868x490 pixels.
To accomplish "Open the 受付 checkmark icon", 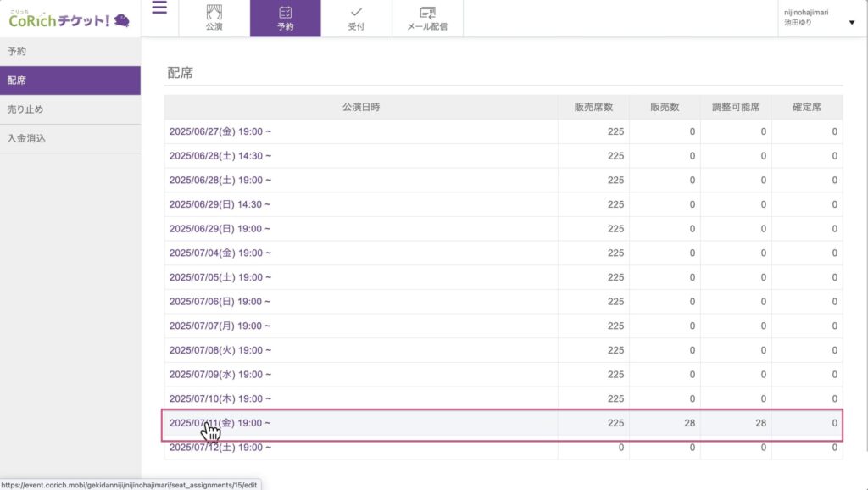I will (x=356, y=13).
